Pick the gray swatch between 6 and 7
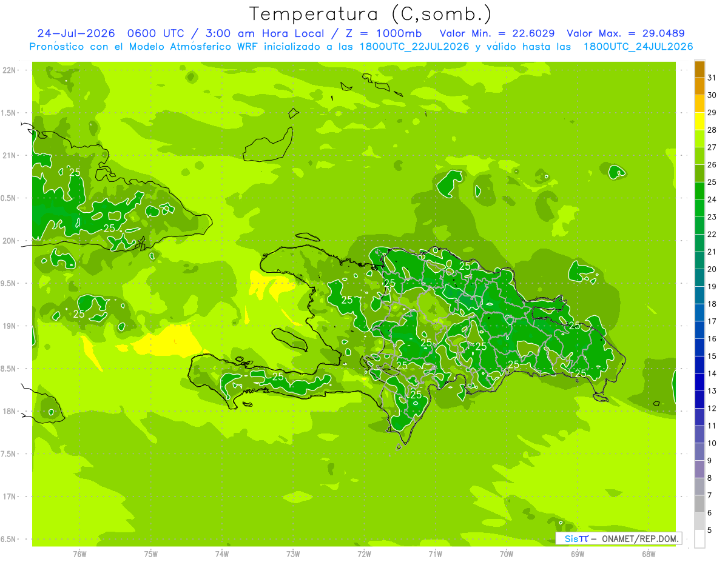The image size is (728, 562). click(699, 504)
